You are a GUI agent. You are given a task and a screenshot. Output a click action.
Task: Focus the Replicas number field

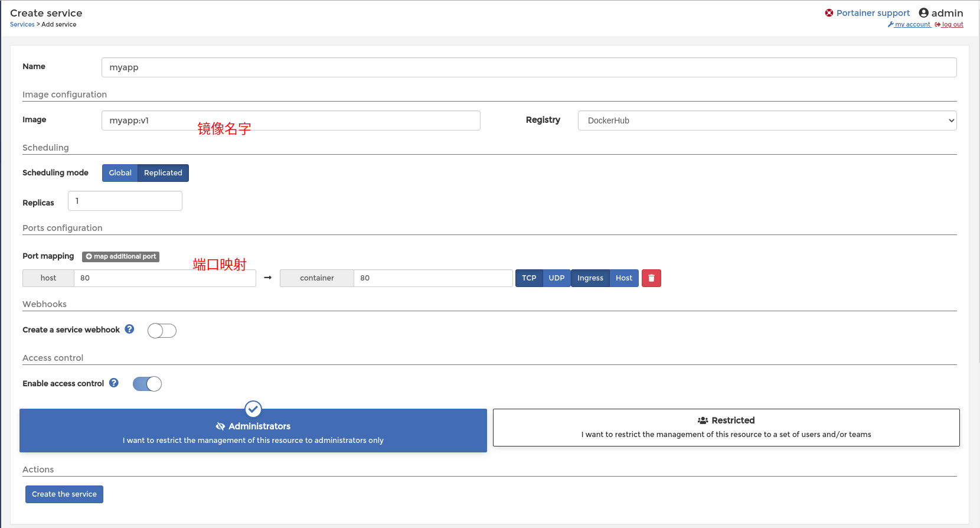(x=125, y=201)
